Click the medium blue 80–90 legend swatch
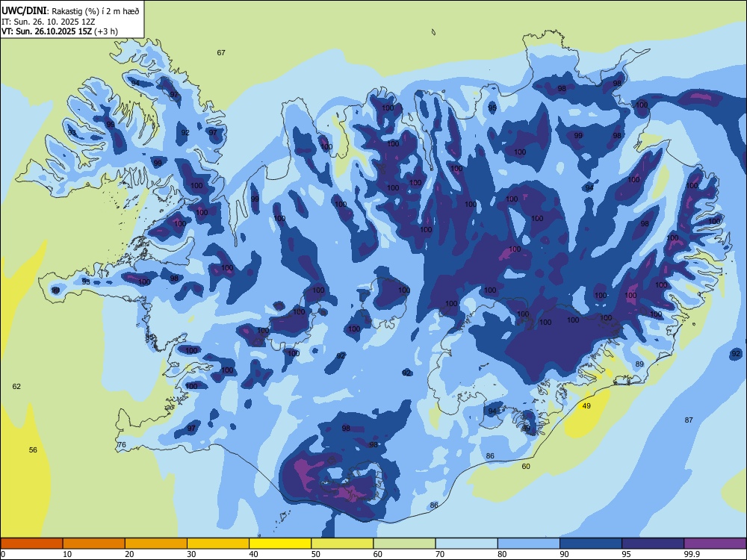 click(529, 544)
